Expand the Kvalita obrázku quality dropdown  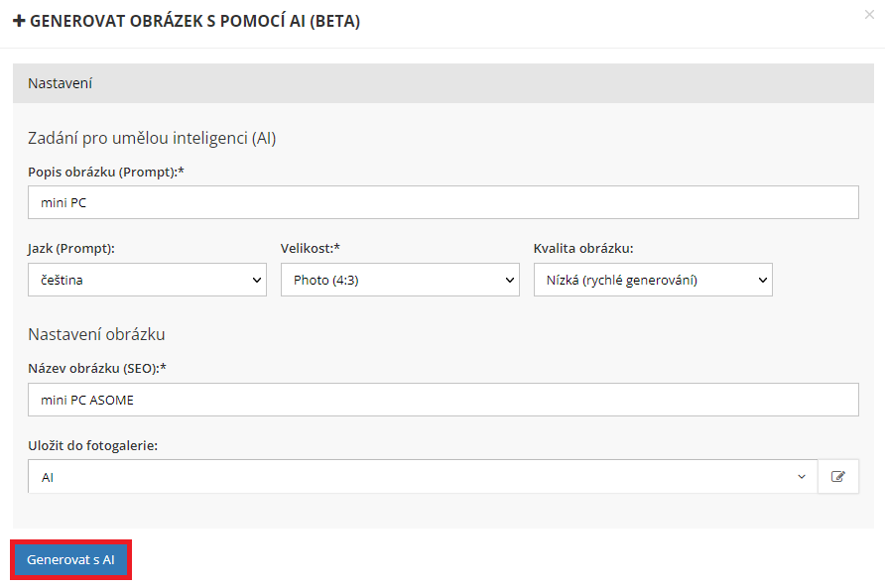coord(652,280)
